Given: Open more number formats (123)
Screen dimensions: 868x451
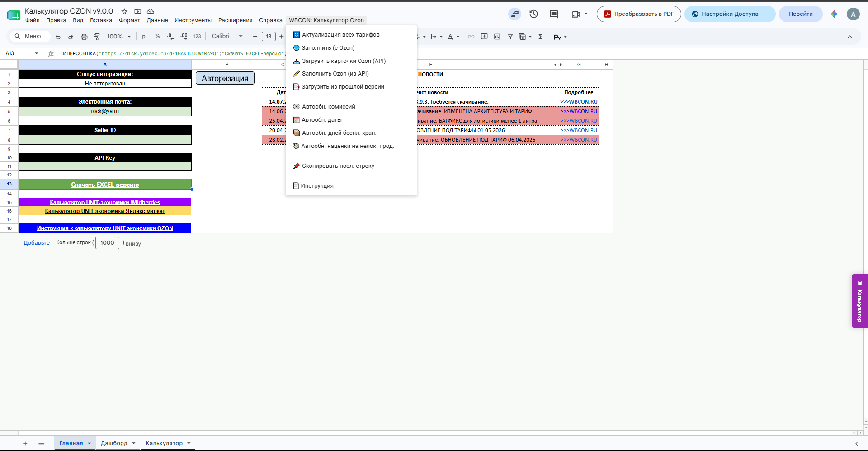Looking at the screenshot, I should pos(197,37).
